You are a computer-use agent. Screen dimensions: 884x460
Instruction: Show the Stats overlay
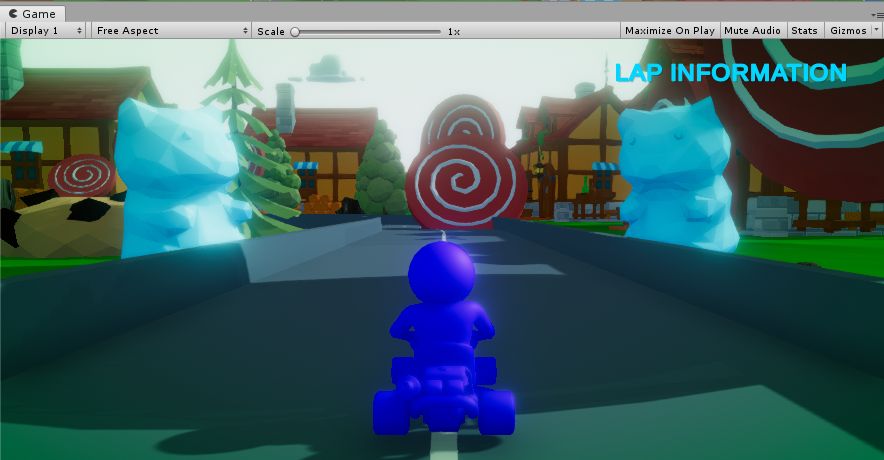click(x=804, y=31)
